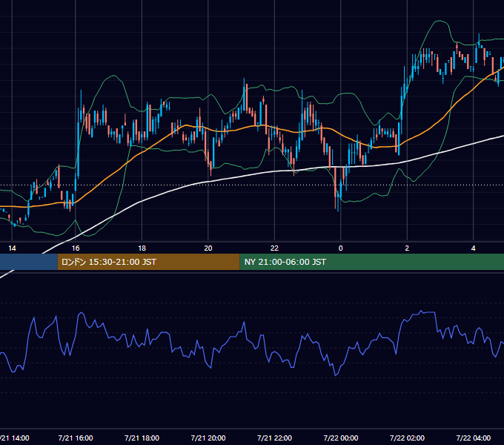Image resolution: width=504 pixels, height=445 pixels.
Task: Click the hour label 16 on price chart axis
Action: 76,248
